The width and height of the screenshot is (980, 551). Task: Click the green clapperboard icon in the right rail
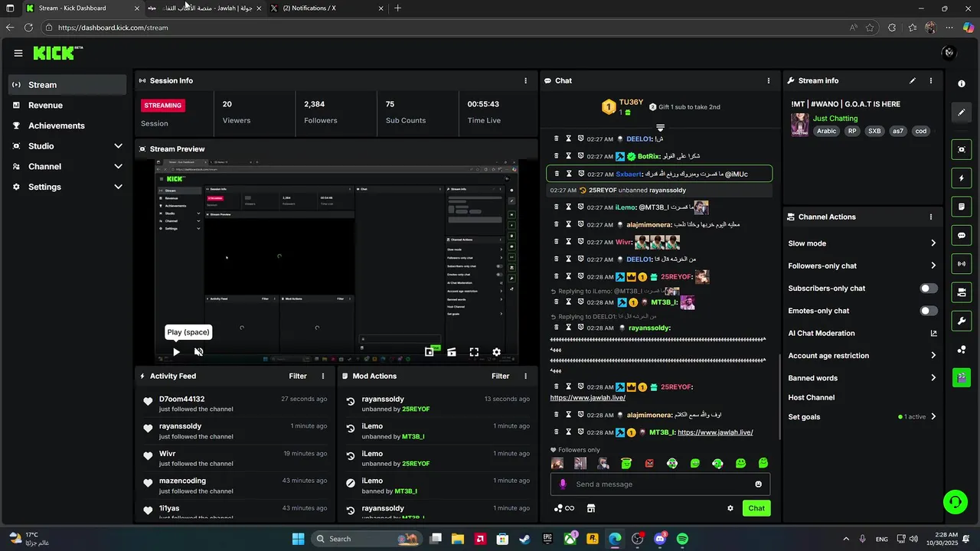tap(962, 377)
